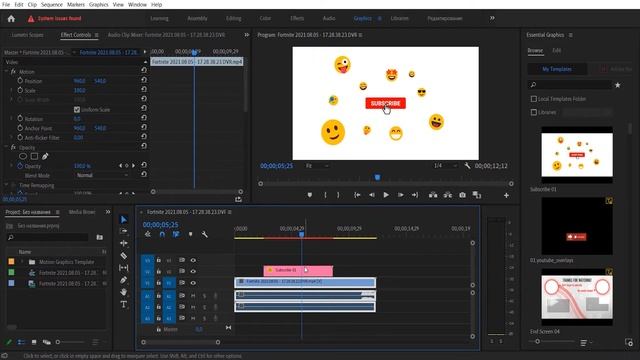Image resolution: width=640 pixels, height=360 pixels.
Task: Step back one frame in Program monitor
Action: coord(371,195)
